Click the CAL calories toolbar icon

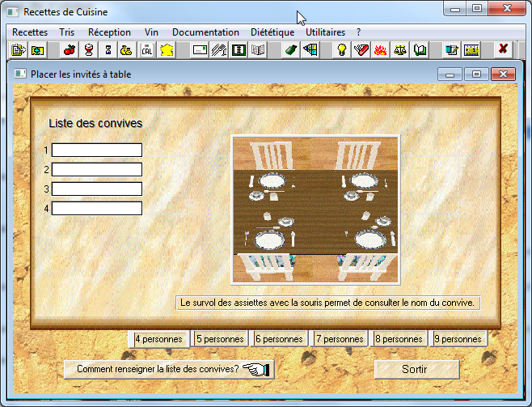tap(147, 50)
